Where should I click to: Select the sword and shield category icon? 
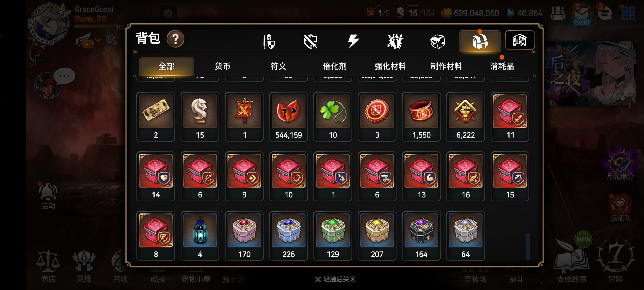[268, 41]
